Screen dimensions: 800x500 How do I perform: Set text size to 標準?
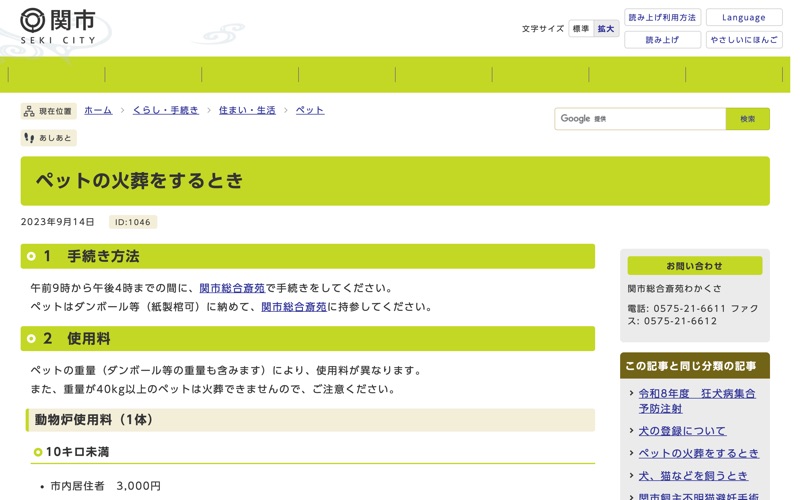(x=581, y=29)
